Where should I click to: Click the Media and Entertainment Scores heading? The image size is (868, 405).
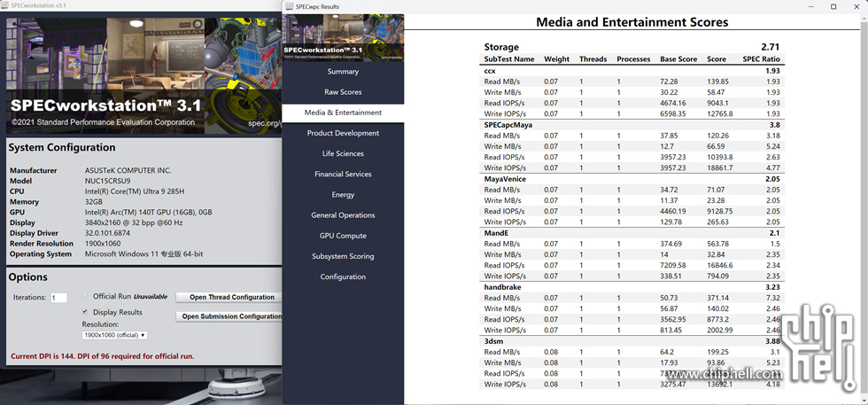tap(632, 22)
